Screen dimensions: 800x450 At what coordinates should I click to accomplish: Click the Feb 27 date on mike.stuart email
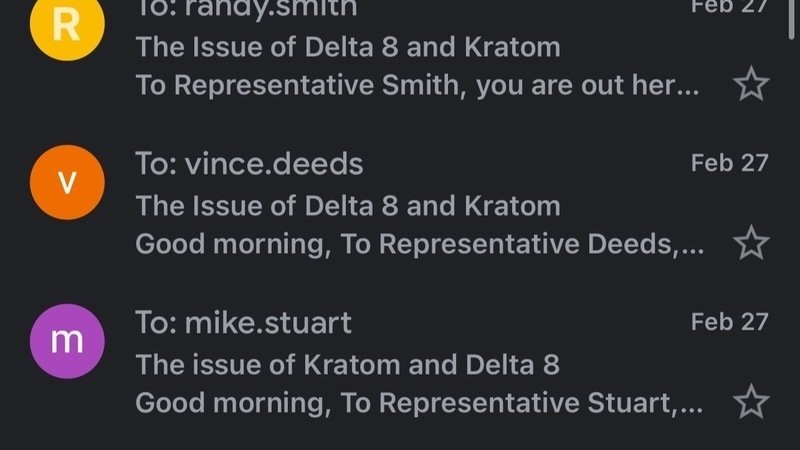pyautogui.click(x=729, y=322)
